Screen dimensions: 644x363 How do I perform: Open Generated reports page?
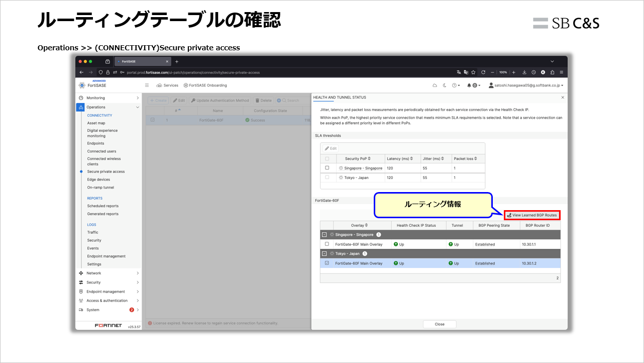click(x=103, y=214)
